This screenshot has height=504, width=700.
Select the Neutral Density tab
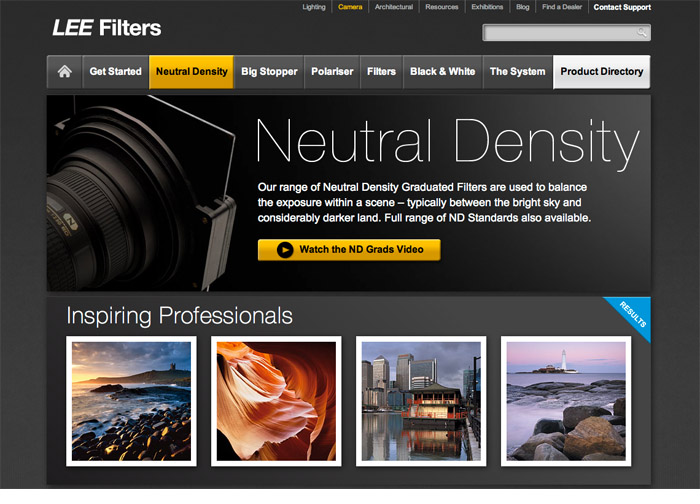[x=192, y=72]
